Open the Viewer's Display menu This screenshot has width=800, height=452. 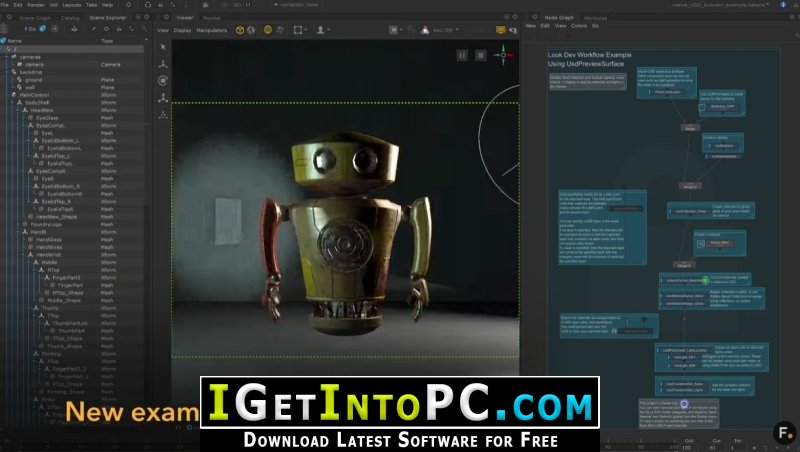[182, 30]
